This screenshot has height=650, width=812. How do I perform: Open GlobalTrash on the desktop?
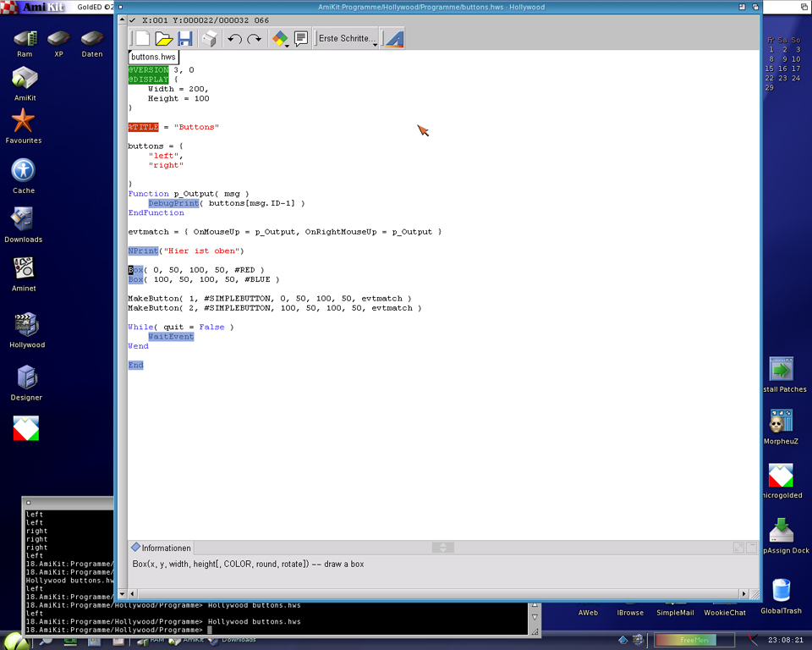click(x=781, y=591)
